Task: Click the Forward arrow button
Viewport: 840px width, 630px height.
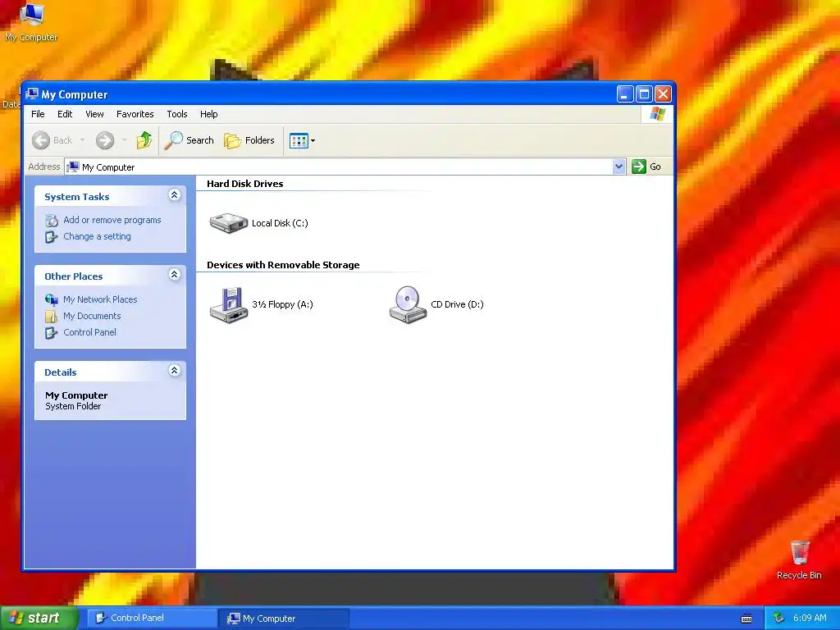Action: pyautogui.click(x=105, y=140)
